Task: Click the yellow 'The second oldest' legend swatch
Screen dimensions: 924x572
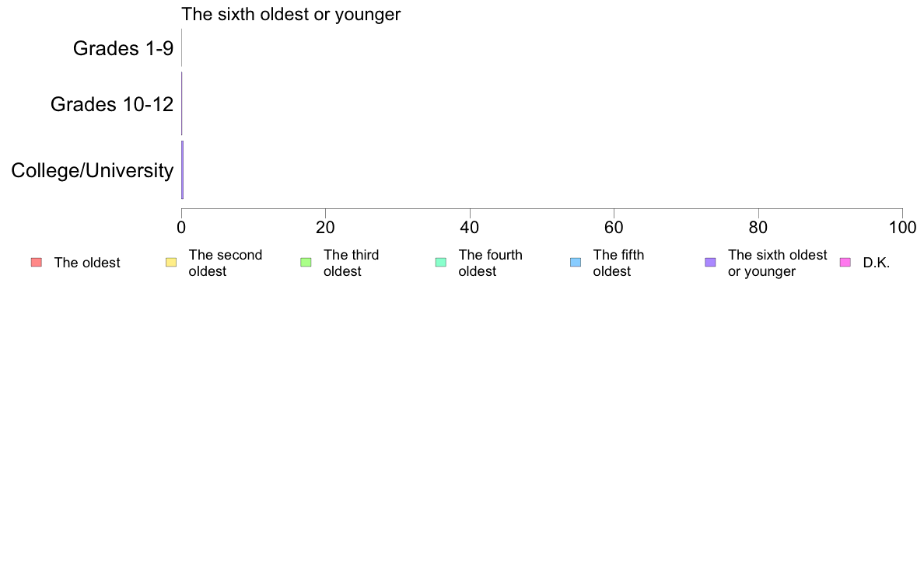Action: pos(171,262)
